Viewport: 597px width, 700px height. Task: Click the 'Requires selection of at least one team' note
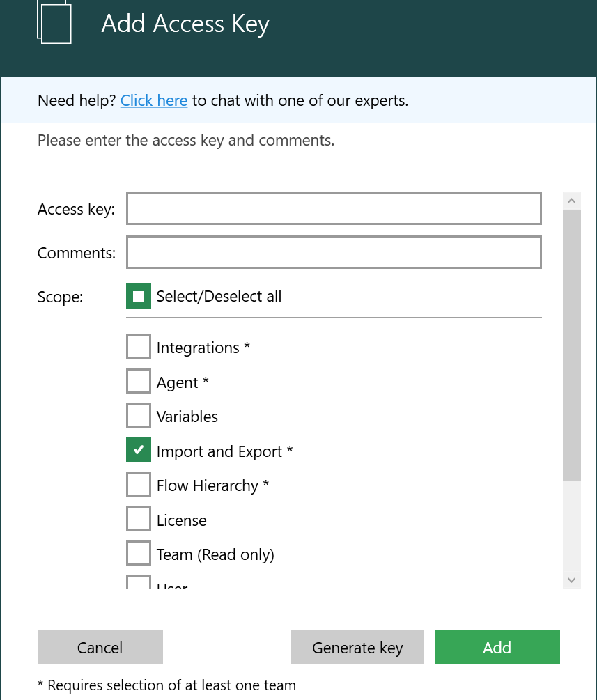coord(166,685)
